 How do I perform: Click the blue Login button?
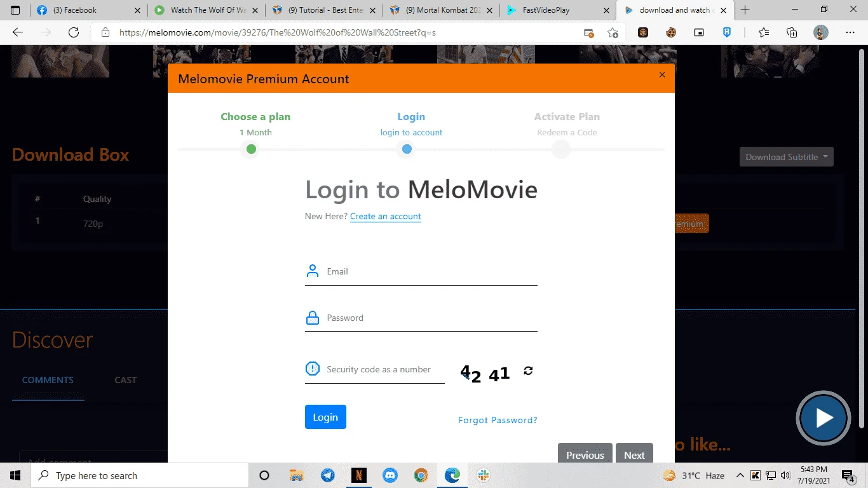tap(325, 417)
